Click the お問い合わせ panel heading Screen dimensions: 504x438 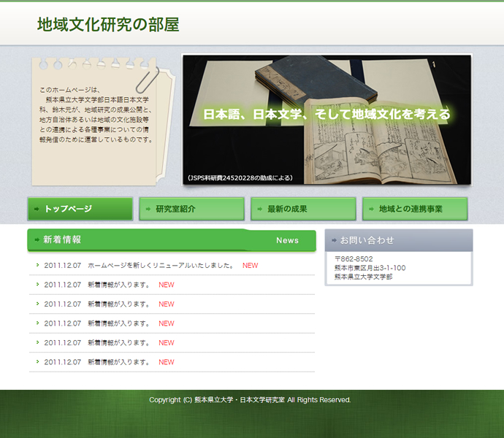pos(367,240)
